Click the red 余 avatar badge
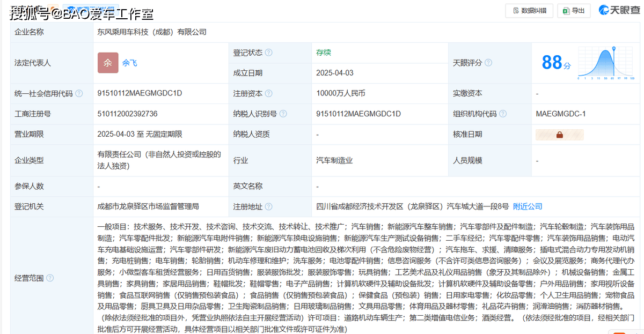Viewport: 644px width, 334px height. tap(108, 63)
